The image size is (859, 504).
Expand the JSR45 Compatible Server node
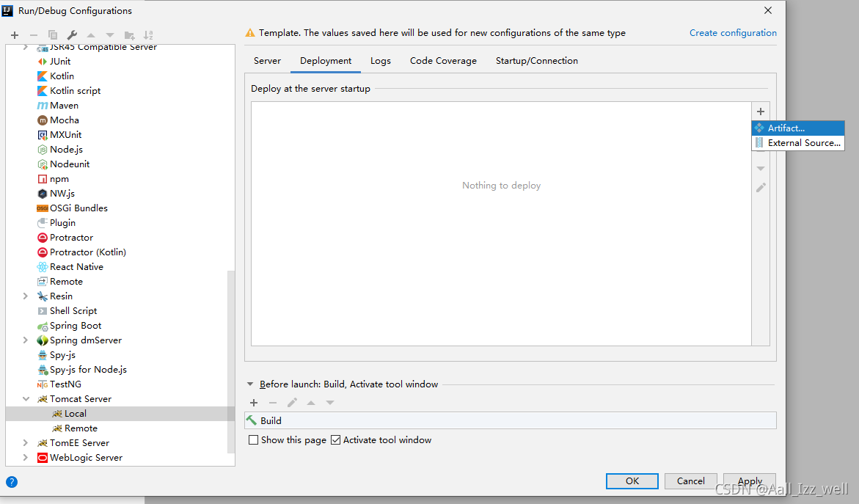pyautogui.click(x=25, y=48)
